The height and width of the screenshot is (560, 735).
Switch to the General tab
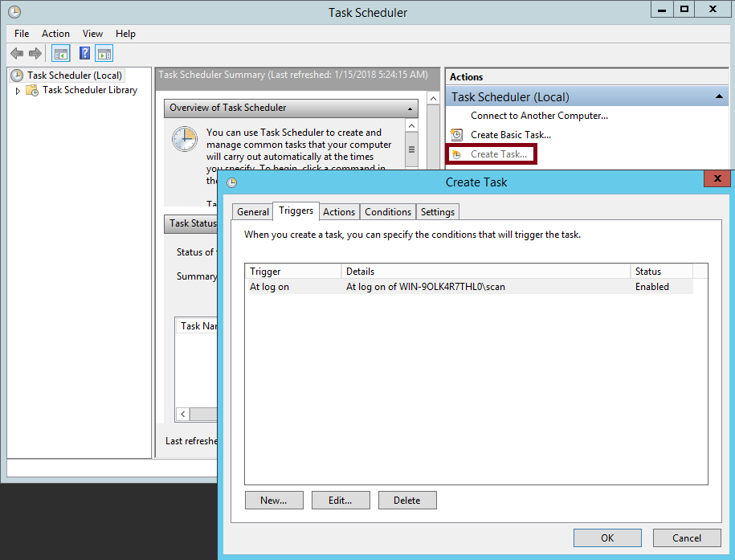pyautogui.click(x=253, y=212)
